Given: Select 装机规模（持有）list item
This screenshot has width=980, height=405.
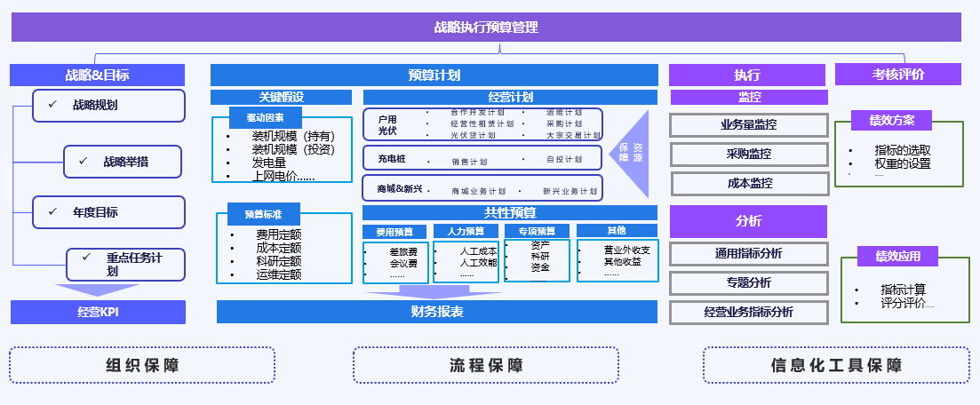Looking at the screenshot, I should tap(293, 136).
